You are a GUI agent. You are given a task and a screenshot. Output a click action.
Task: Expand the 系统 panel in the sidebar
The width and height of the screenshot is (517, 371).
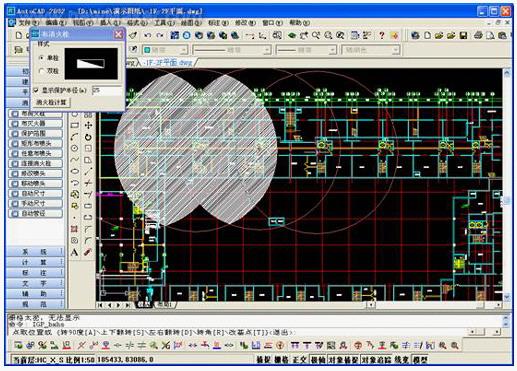[35, 252]
